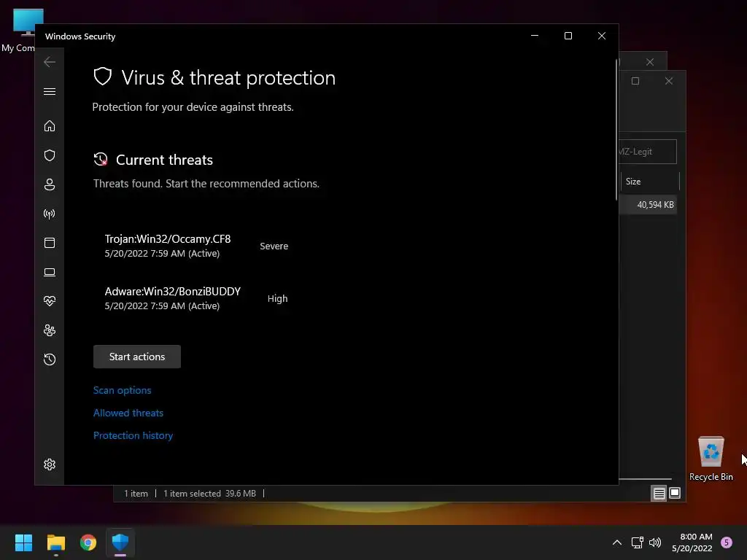Switch Explorer to details view
747x560 pixels.
(659, 494)
